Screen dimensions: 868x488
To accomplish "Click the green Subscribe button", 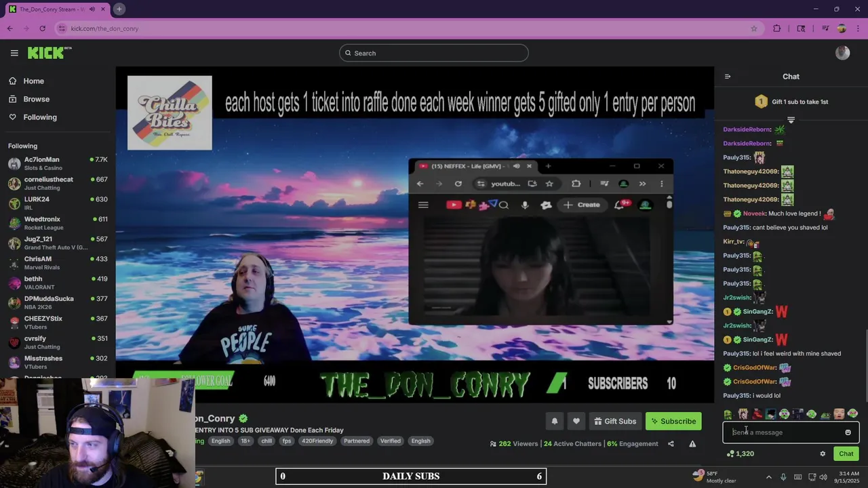I will pos(673,421).
